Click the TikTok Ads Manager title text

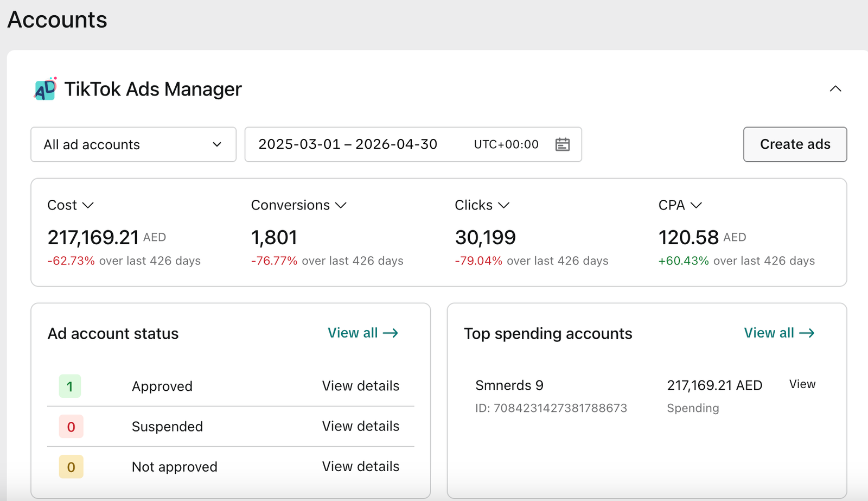click(x=153, y=89)
